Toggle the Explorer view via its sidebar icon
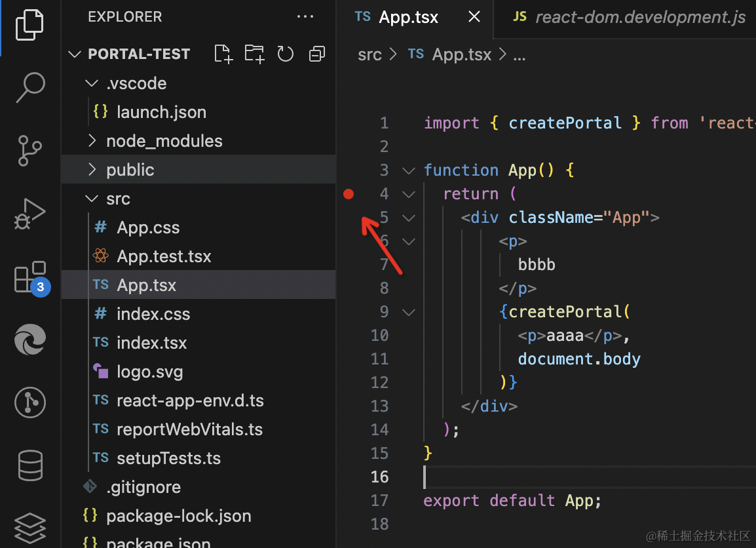 [x=29, y=26]
